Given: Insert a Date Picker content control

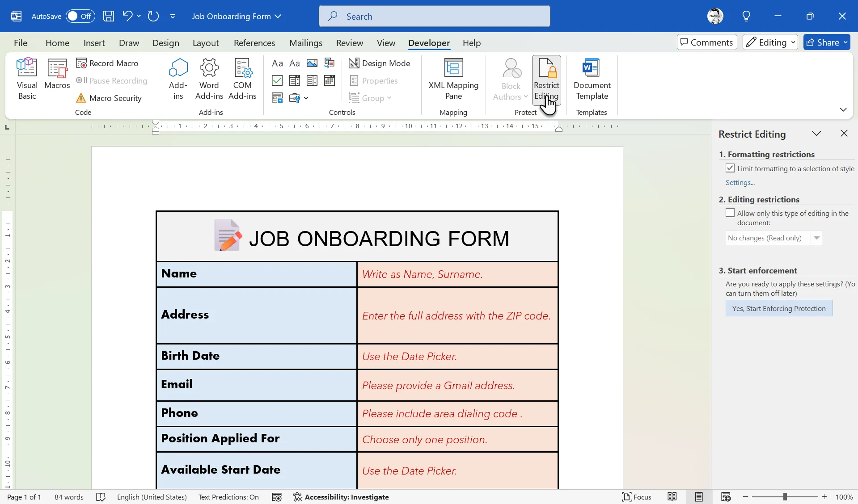Looking at the screenshot, I should pos(329,80).
